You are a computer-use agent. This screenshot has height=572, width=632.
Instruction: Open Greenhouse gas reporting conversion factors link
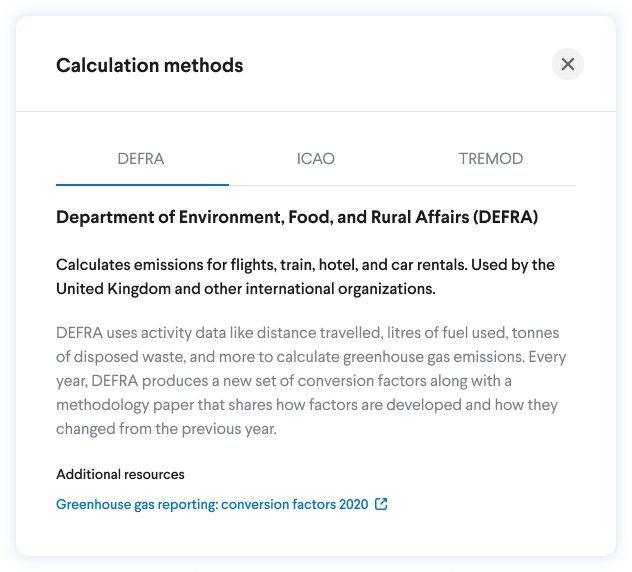(212, 504)
